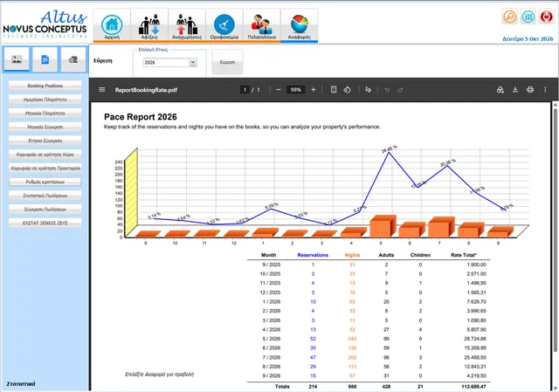559x392 pixels.
Task: Open the Ημερήσια Πληρότητα report
Action: [45, 100]
